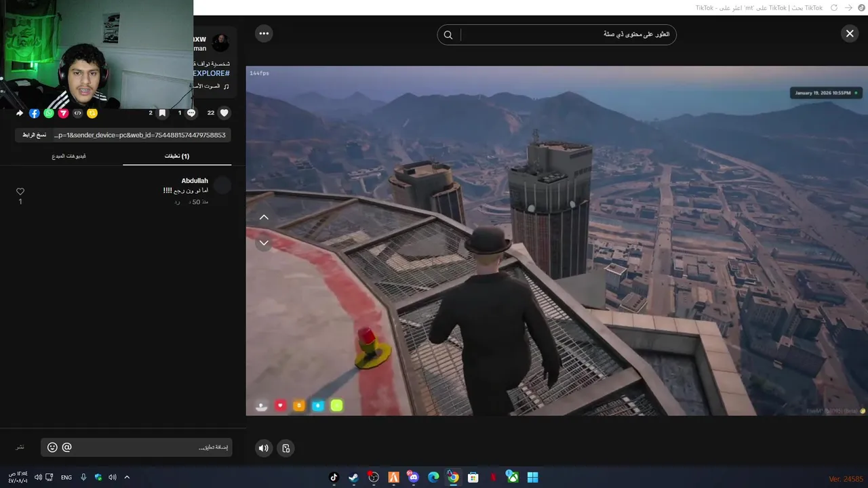Open Netflix from the taskbar

tap(493, 477)
